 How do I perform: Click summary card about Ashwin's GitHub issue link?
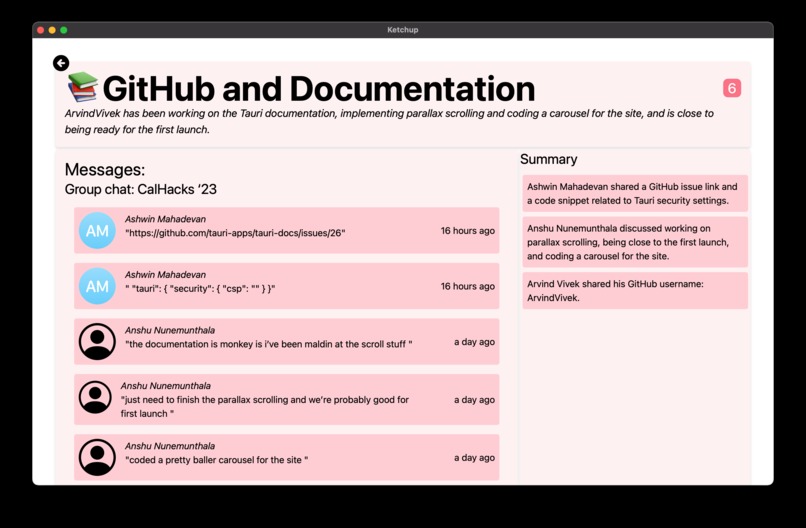point(635,193)
